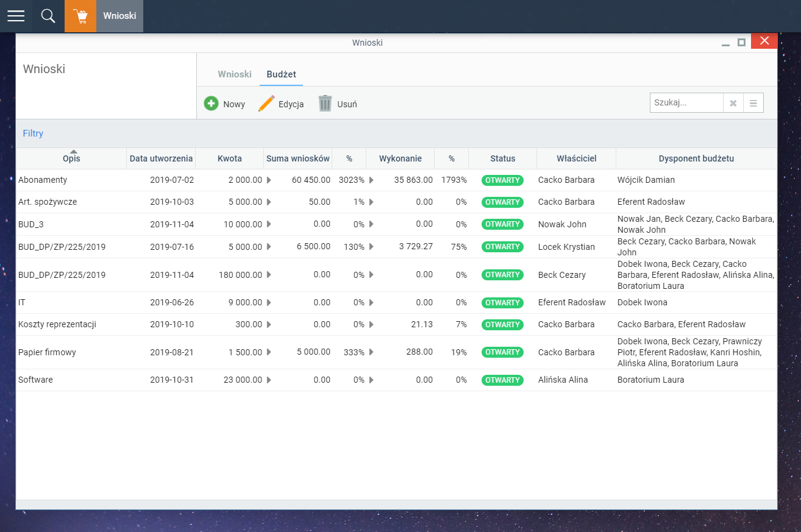Open the search options list icon
The image size is (801, 532).
(x=753, y=103)
